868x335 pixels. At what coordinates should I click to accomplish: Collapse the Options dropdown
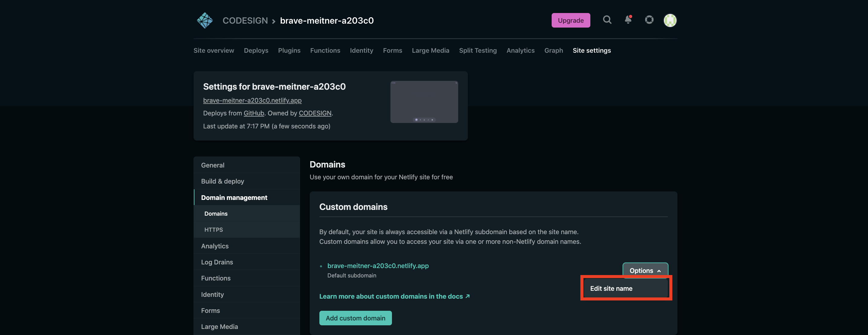[645, 270]
